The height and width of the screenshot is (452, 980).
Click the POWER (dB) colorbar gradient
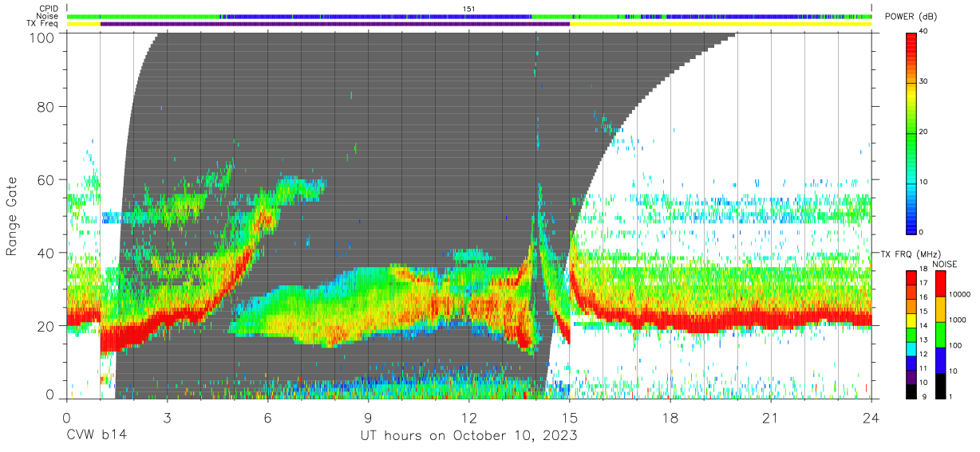coord(911,132)
